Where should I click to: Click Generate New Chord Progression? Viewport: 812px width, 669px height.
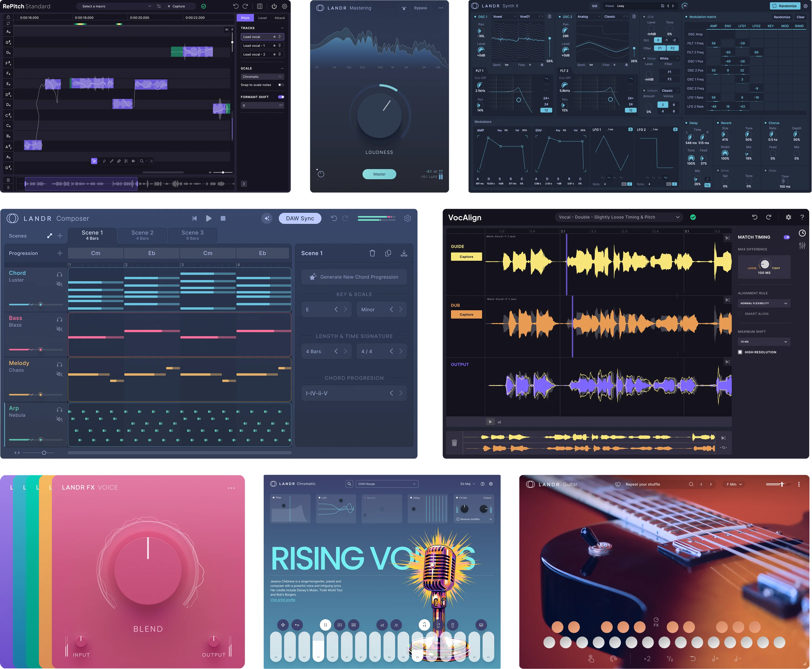[x=354, y=277]
